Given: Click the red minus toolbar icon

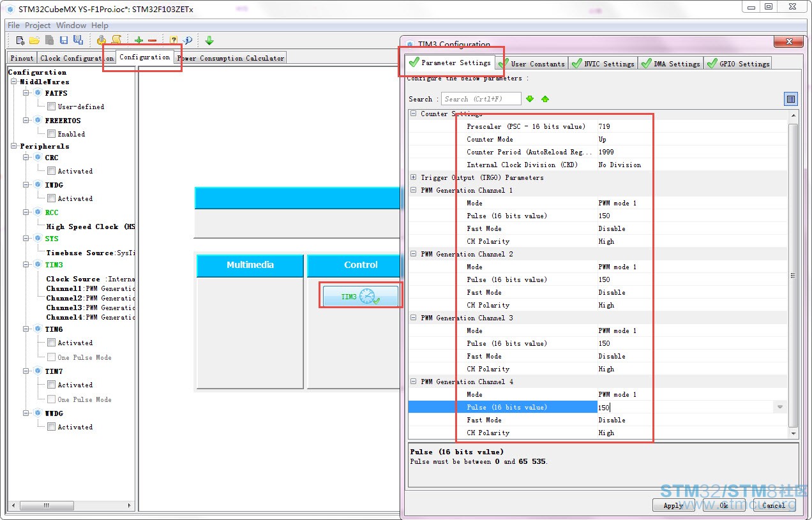Looking at the screenshot, I should coord(152,41).
